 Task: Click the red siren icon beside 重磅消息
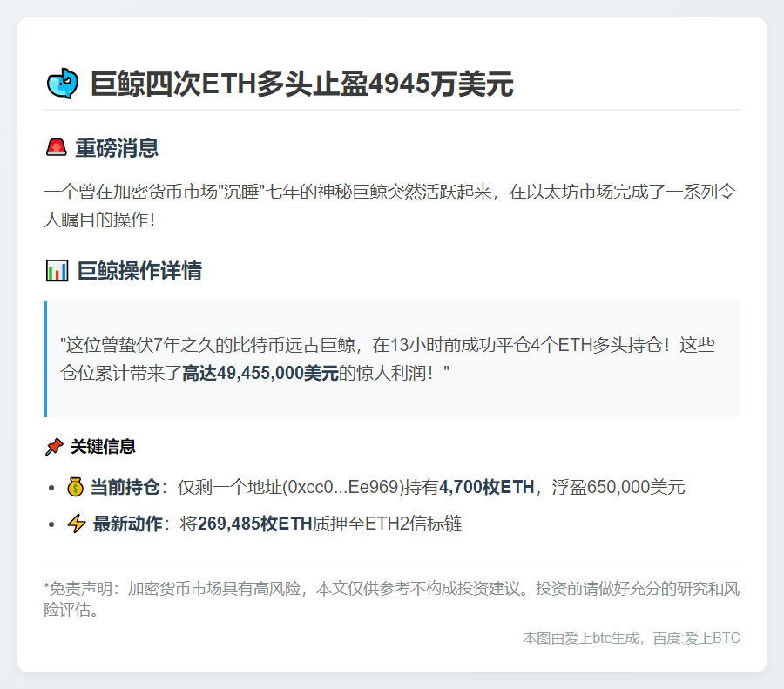pos(56,148)
